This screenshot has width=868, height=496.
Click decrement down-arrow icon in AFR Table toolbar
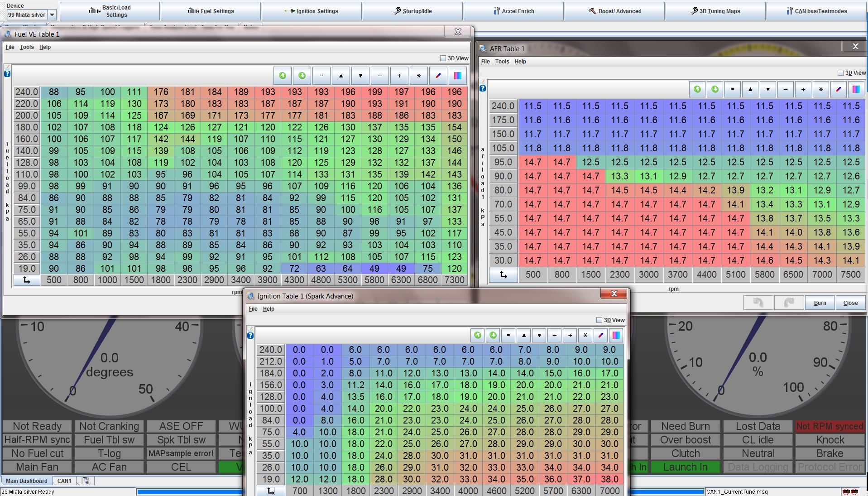pos(768,89)
